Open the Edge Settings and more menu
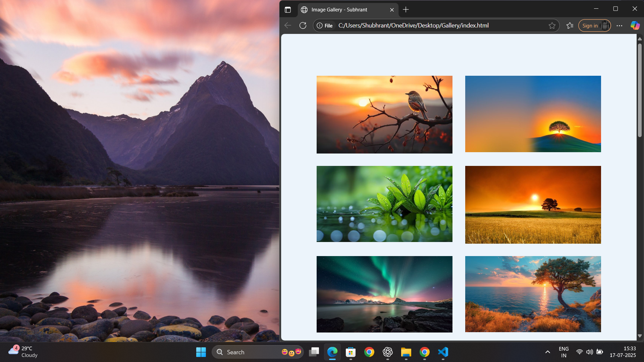 pyautogui.click(x=620, y=25)
